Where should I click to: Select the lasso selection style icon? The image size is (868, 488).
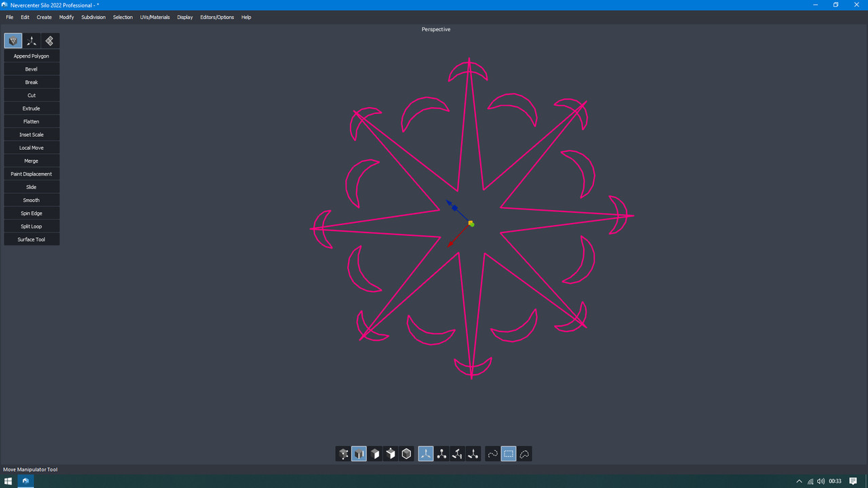tap(524, 454)
